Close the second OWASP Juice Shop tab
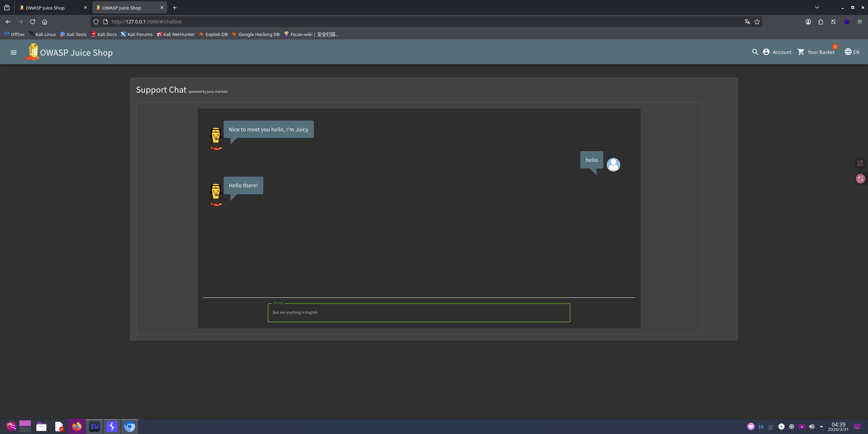The image size is (868, 434). click(162, 7)
